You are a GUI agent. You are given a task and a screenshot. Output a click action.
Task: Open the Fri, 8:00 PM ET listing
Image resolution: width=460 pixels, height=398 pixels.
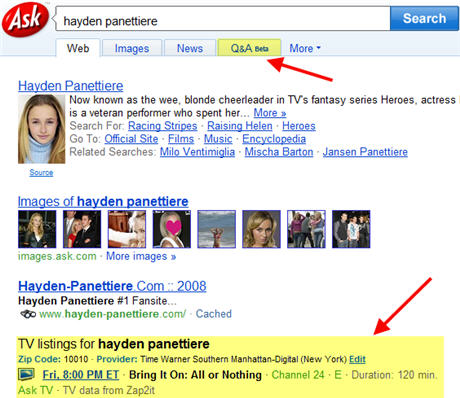[81, 375]
